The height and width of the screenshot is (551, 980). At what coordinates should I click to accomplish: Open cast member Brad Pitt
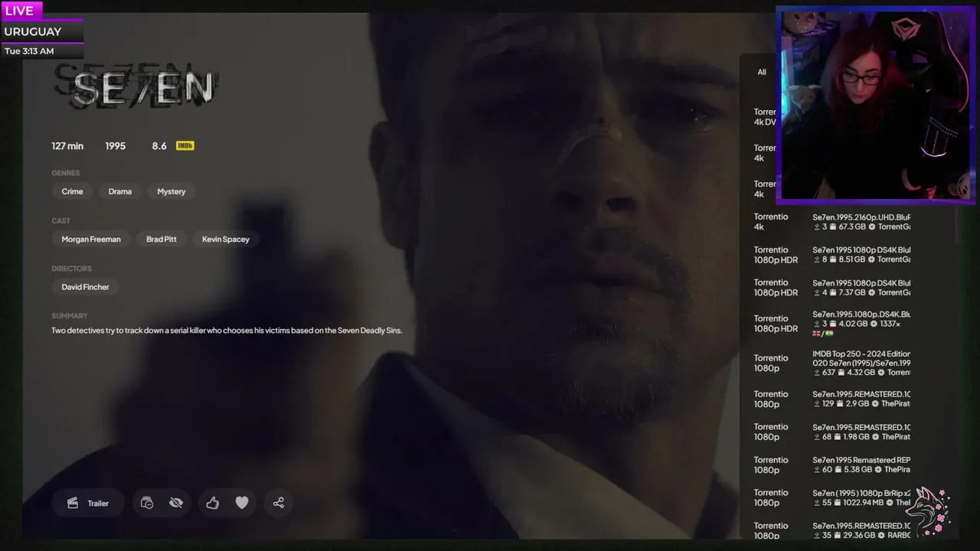pos(162,239)
